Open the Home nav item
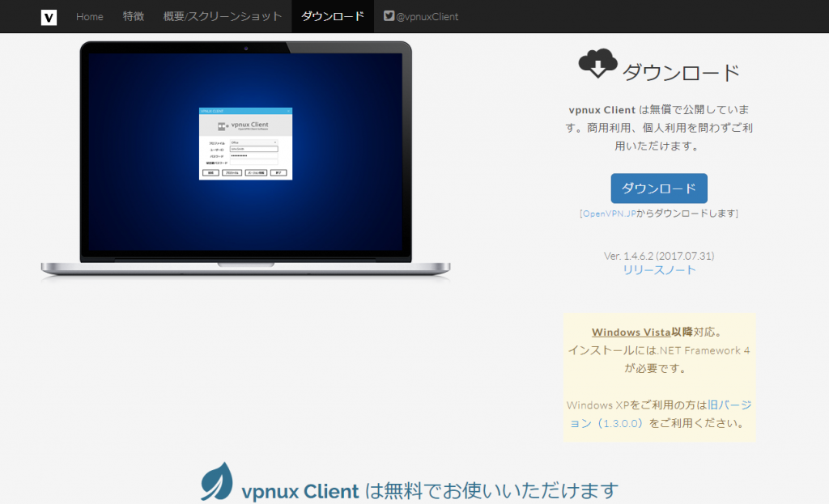The height and width of the screenshot is (504, 829). [x=89, y=16]
